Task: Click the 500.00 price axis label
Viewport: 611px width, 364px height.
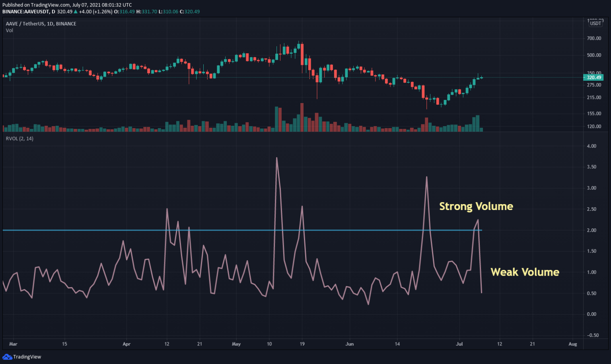Action: tap(594, 55)
